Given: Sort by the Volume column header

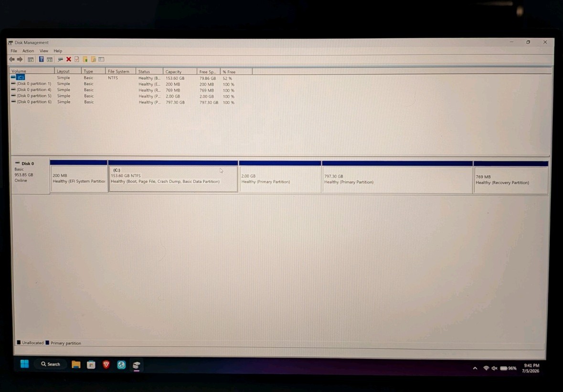Looking at the screenshot, I should 32,71.
